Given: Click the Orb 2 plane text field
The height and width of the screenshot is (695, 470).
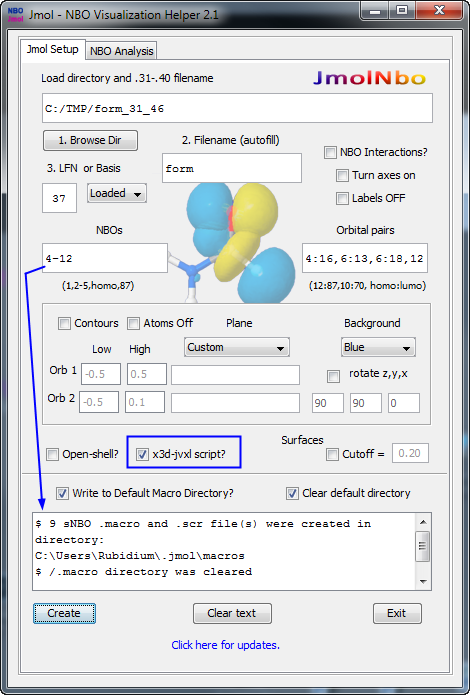Looking at the screenshot, I should [235, 403].
